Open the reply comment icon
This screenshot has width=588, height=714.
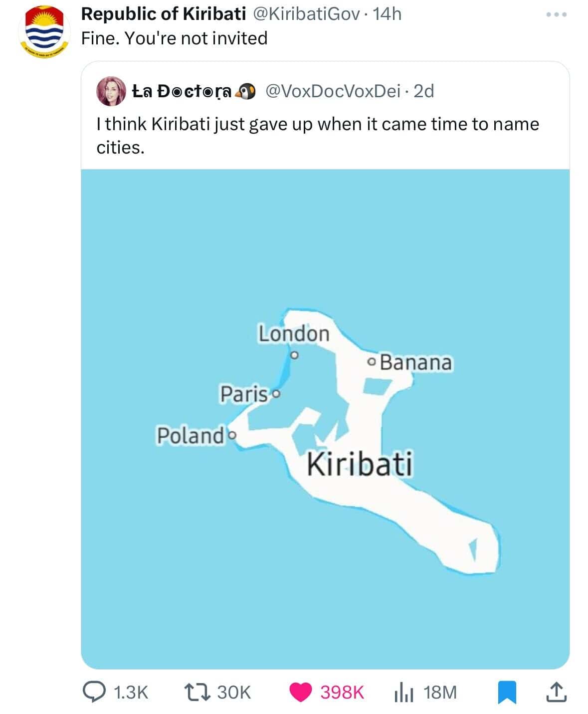click(x=93, y=692)
